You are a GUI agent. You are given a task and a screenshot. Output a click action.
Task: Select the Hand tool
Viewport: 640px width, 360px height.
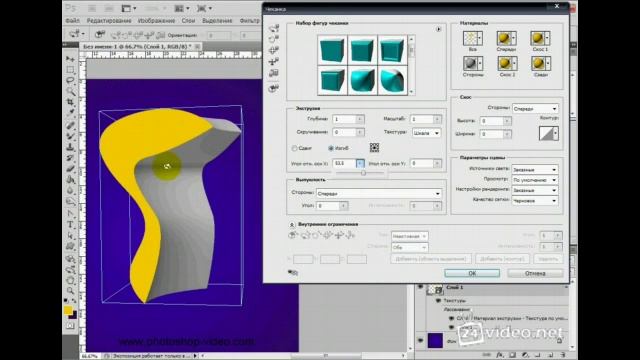coord(71,280)
